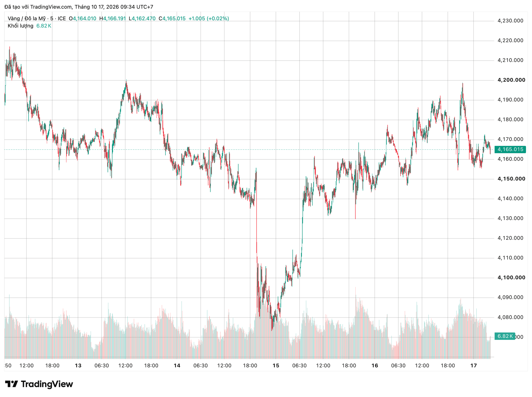
Task: Click the 4,210.000 price axis label
Action: [510, 60]
